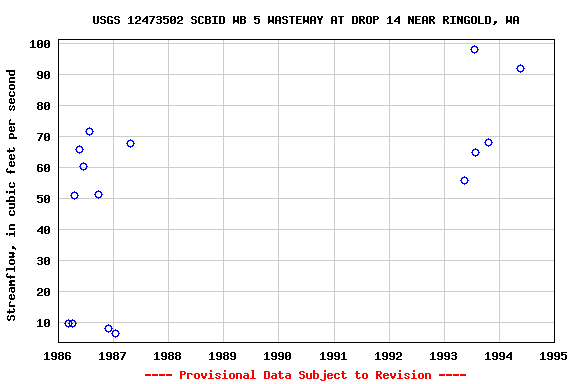
Task: Select the 1986 data point near 66
Action: pyautogui.click(x=79, y=150)
